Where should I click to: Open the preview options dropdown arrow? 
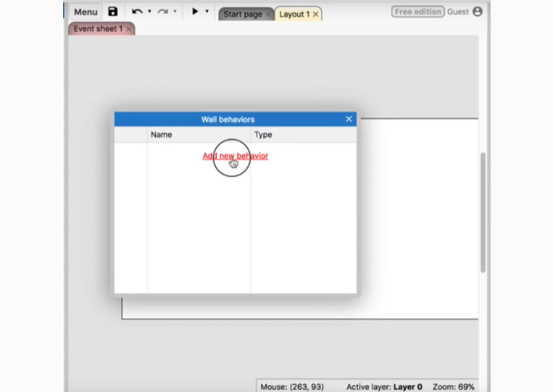(x=207, y=12)
